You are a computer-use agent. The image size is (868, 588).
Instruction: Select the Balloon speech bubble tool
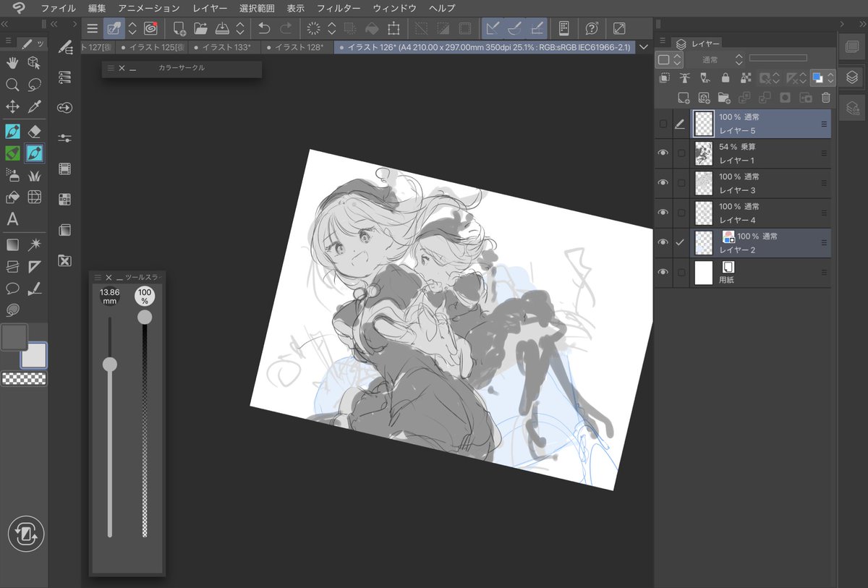(12, 288)
